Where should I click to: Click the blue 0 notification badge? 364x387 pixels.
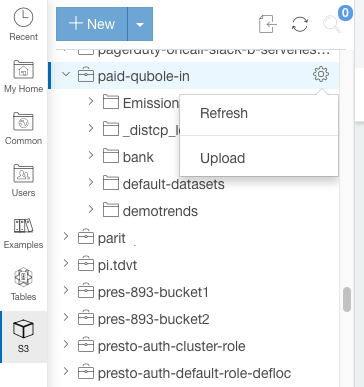point(345,13)
